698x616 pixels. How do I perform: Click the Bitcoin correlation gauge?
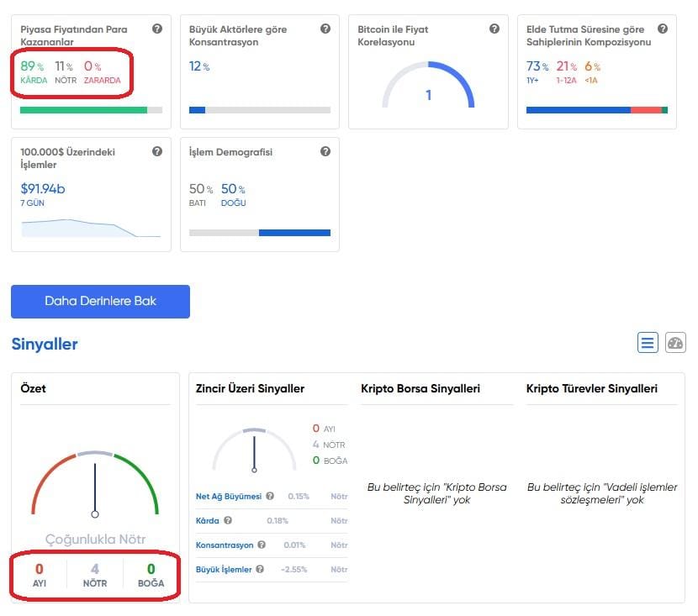(x=428, y=86)
